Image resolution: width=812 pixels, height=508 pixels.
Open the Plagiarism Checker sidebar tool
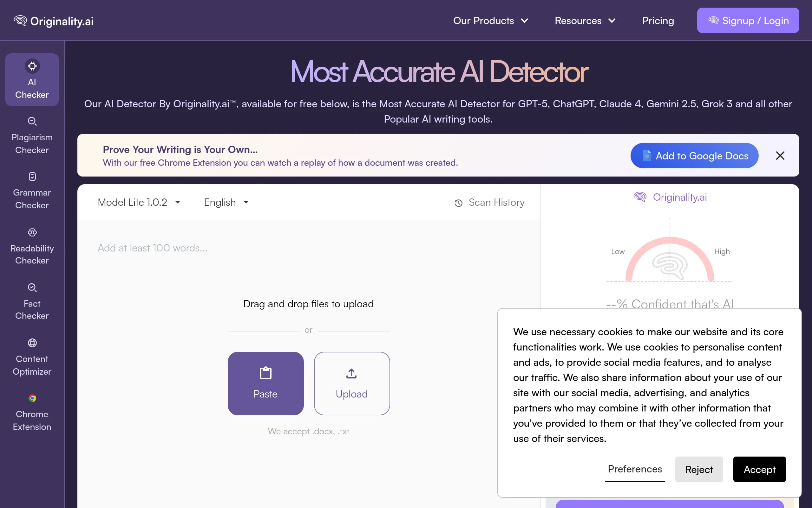coord(32,135)
